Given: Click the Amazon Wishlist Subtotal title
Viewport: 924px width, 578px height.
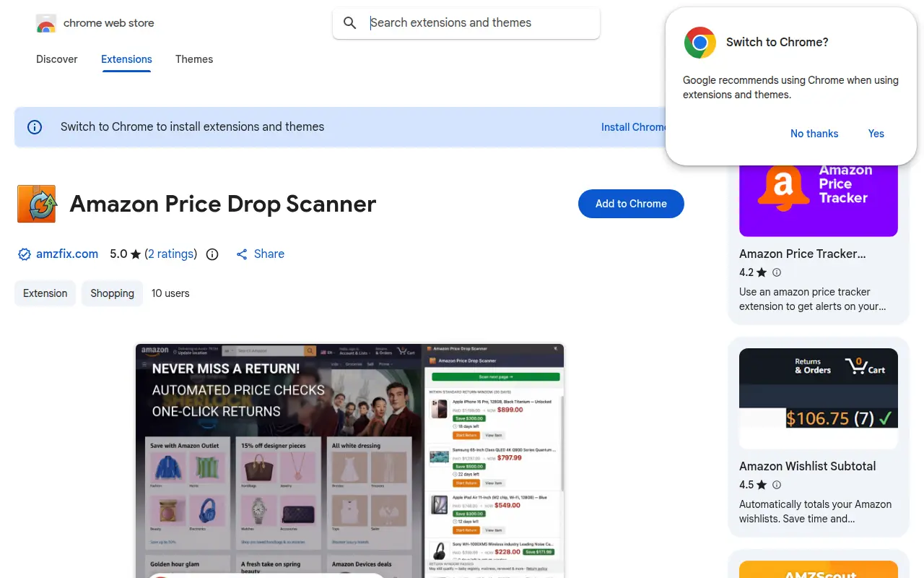Looking at the screenshot, I should (808, 466).
